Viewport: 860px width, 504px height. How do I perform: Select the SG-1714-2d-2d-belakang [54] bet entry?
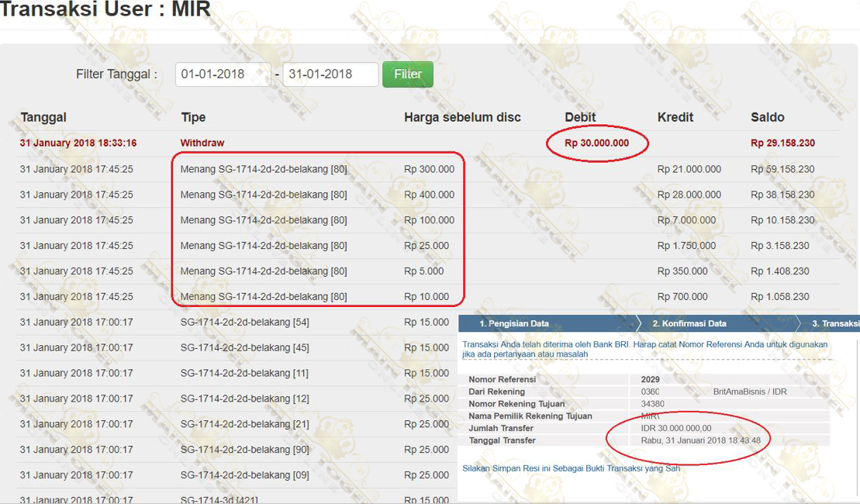click(x=244, y=323)
